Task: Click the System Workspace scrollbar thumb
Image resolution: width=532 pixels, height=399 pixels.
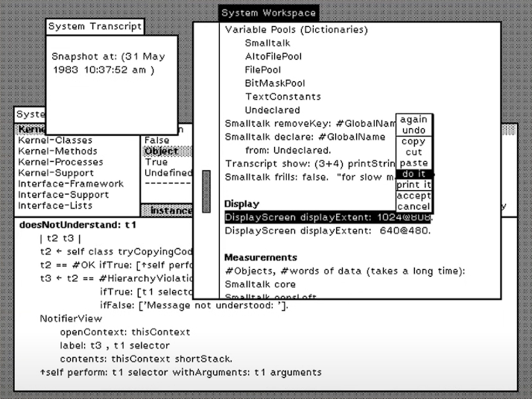Action: click(206, 192)
